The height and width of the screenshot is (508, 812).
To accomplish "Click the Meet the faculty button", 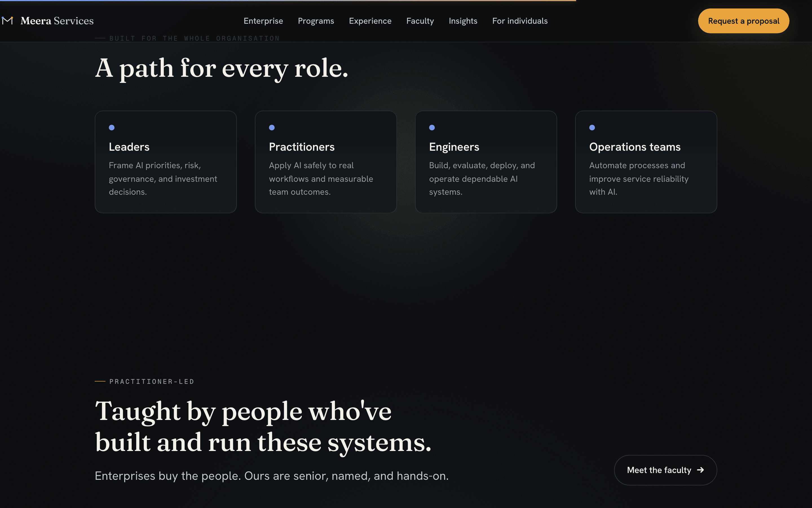I will click(x=665, y=470).
